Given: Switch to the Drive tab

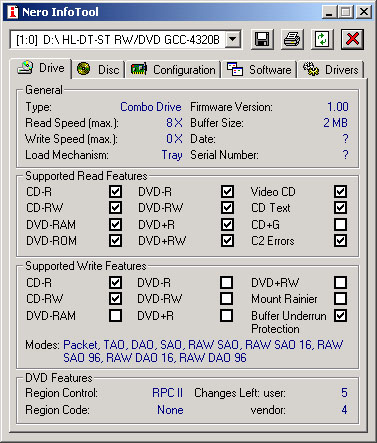Looking at the screenshot, I should click(x=41, y=68).
